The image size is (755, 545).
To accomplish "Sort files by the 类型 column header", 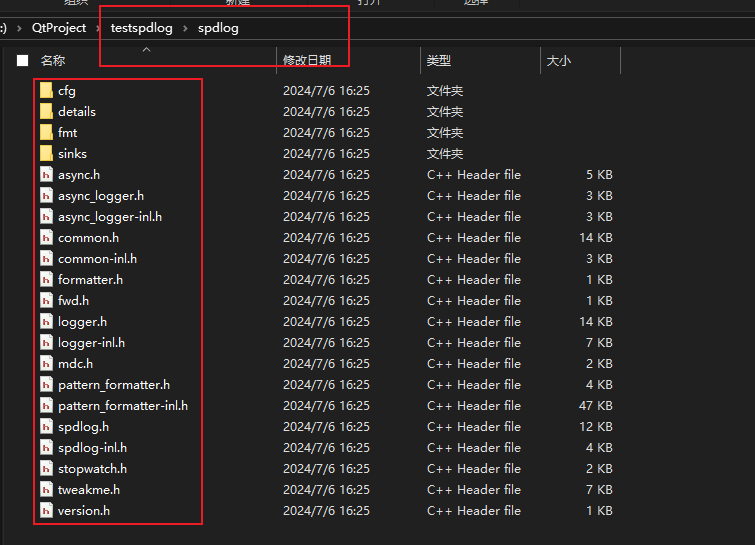I will 439,60.
